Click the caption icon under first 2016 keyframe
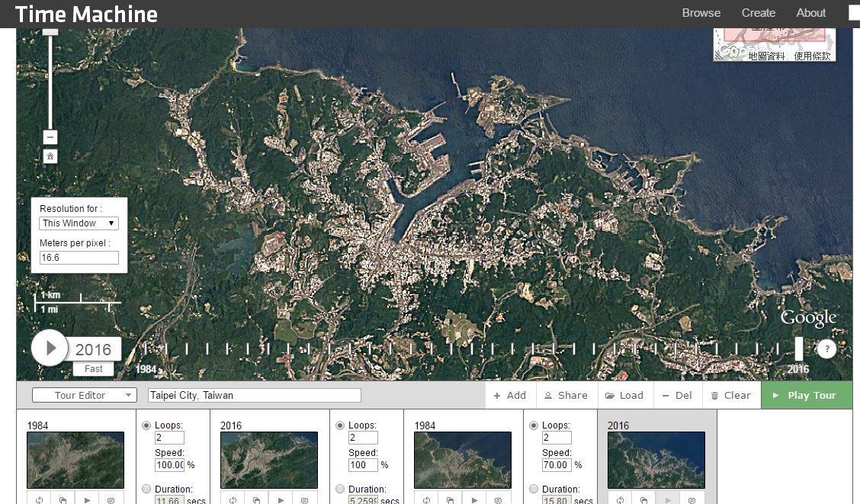Viewport: 860px width, 504px height. pyautogui.click(x=305, y=499)
